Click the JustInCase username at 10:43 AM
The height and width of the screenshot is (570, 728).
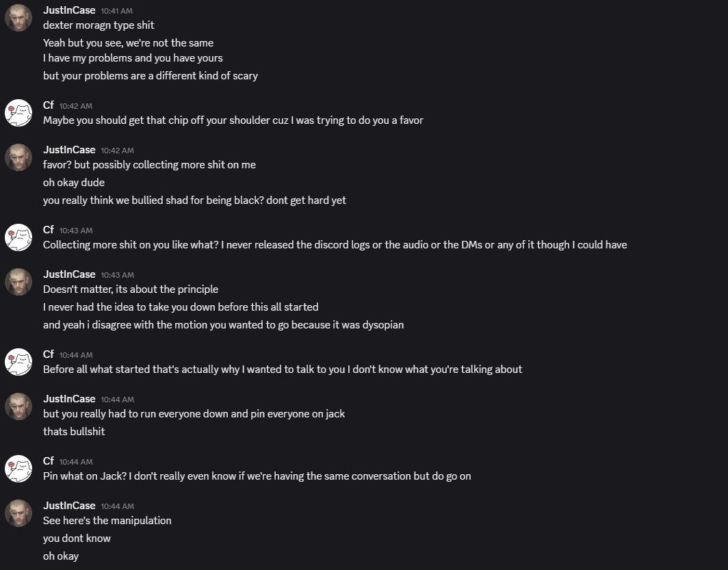coord(69,274)
